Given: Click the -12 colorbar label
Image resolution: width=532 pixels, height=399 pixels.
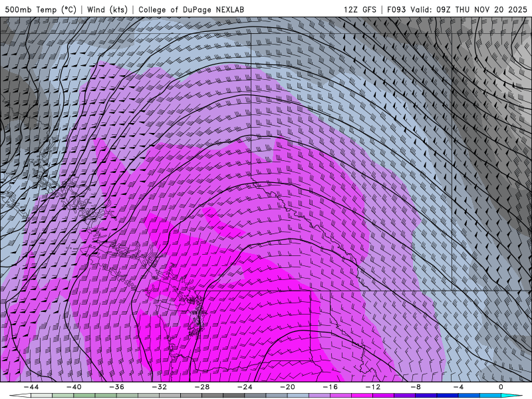Looking at the screenshot, I should tap(373, 387).
